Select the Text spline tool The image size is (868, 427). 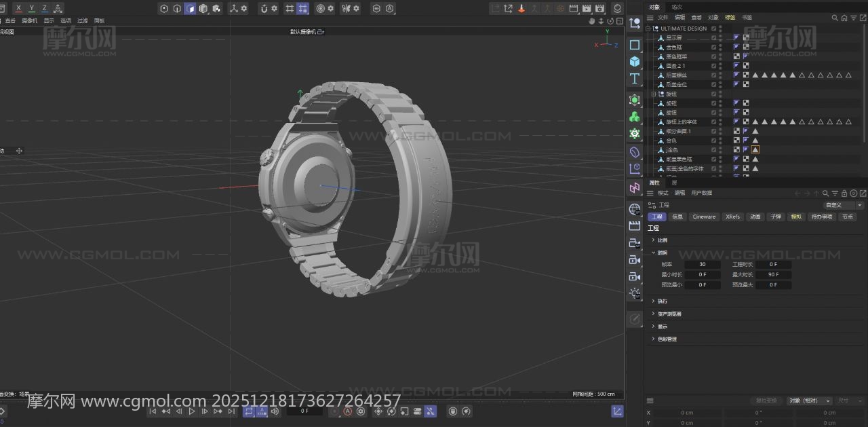(x=635, y=79)
